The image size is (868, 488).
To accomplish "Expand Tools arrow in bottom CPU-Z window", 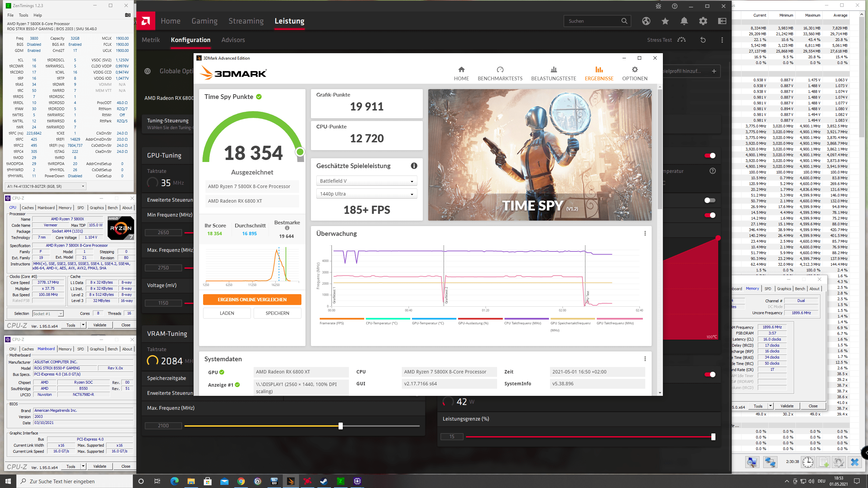I will [83, 467].
